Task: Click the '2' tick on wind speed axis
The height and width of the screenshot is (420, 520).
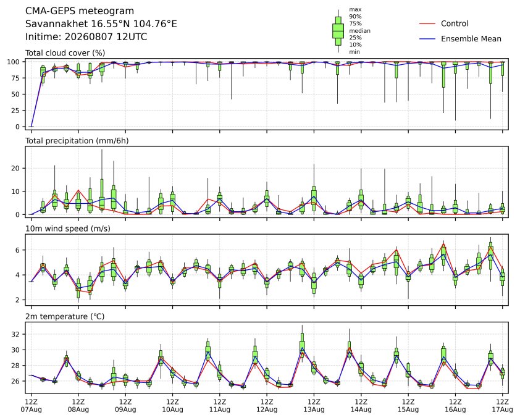Action: pyautogui.click(x=18, y=300)
